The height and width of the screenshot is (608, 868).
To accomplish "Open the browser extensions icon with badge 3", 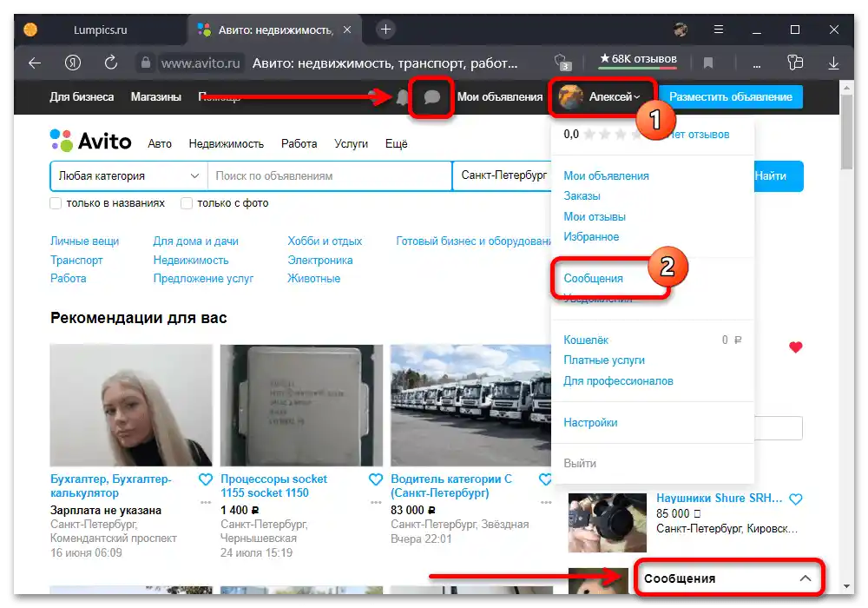I will pos(562,63).
